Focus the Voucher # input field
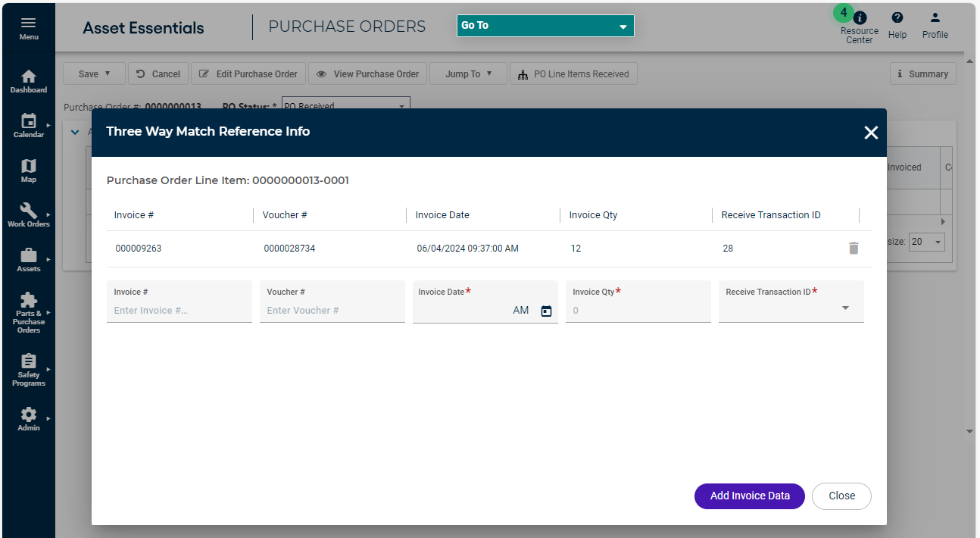This screenshot has height=538, width=980. (x=332, y=302)
